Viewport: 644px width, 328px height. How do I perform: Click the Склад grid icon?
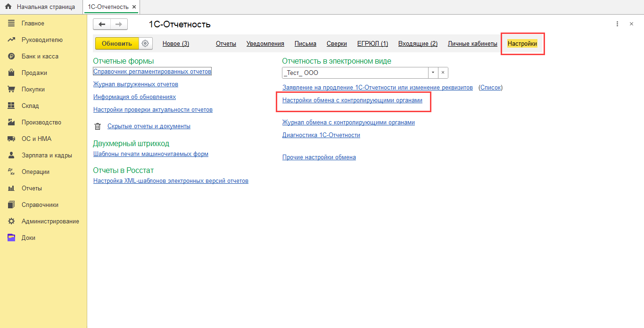click(11, 106)
